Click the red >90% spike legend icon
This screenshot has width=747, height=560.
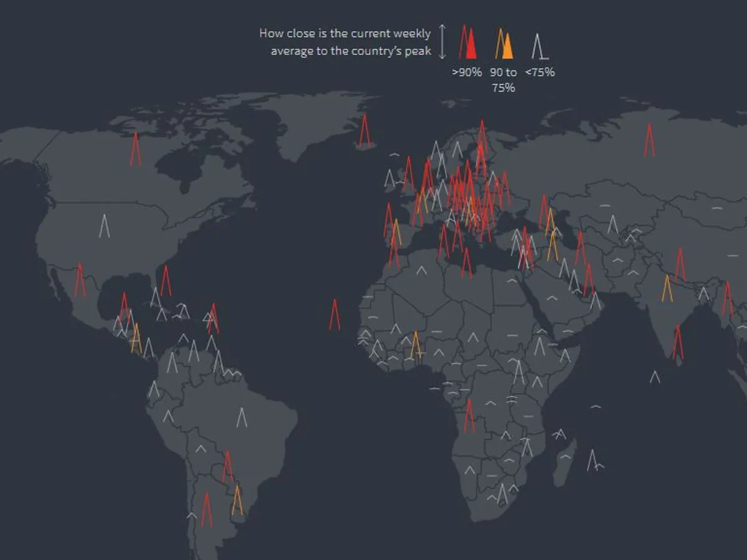(x=467, y=43)
